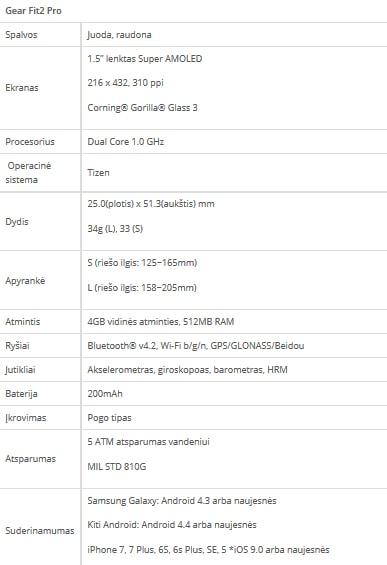Select the Tizen operating system value

[98, 173]
